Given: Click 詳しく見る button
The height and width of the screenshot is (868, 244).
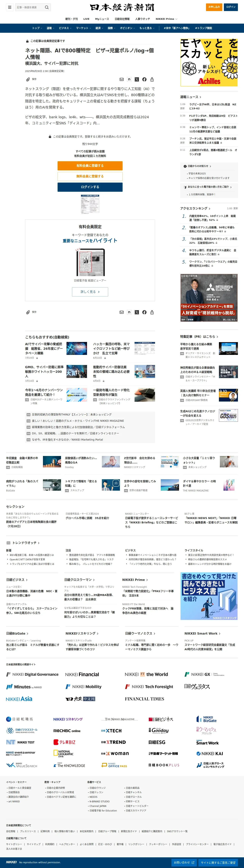Looking at the screenshot, I should point(90,292).
